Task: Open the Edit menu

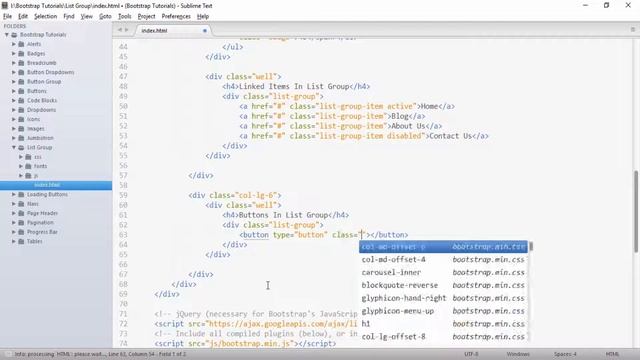Action: [23, 16]
